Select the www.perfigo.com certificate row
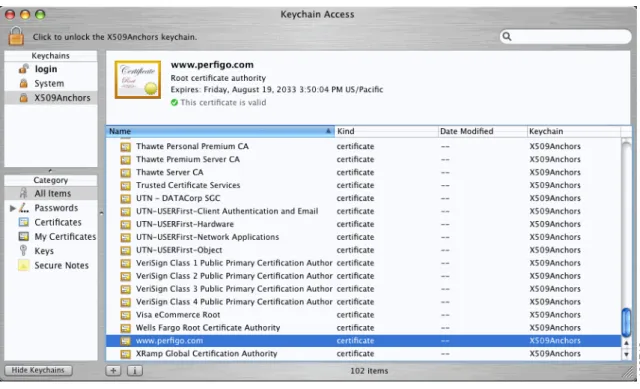Image resolution: width=640 pixels, height=389 pixels. (364, 340)
